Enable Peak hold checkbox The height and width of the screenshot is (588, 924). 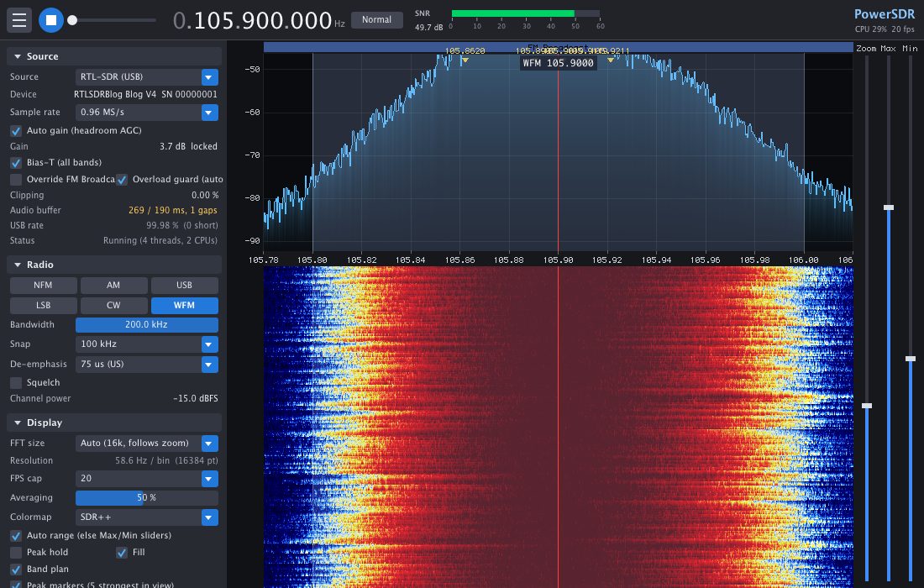click(16, 553)
